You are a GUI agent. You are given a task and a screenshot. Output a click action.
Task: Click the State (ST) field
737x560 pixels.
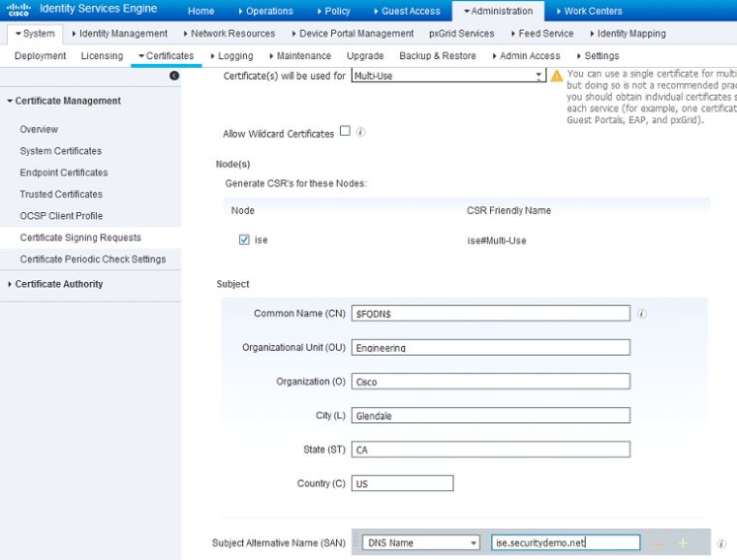491,450
